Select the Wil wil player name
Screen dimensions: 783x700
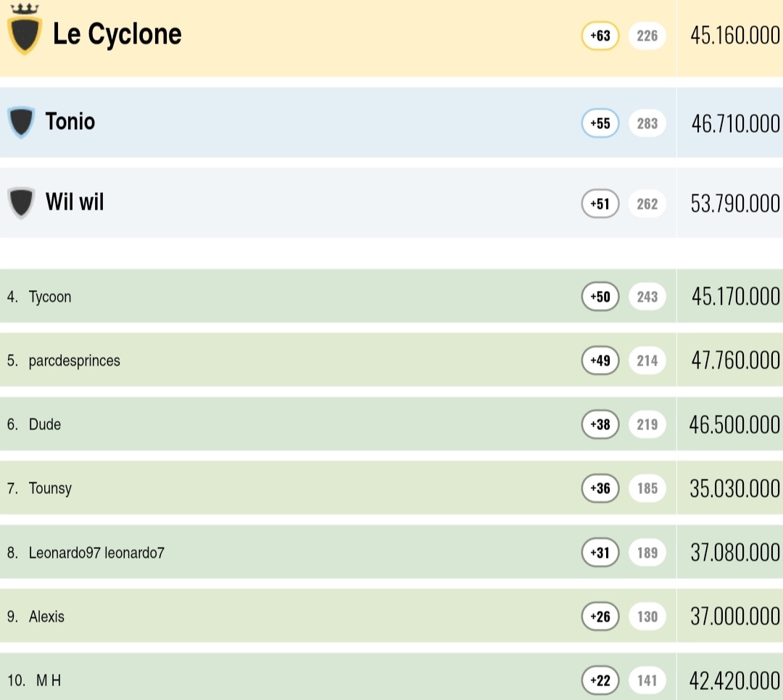[75, 202]
